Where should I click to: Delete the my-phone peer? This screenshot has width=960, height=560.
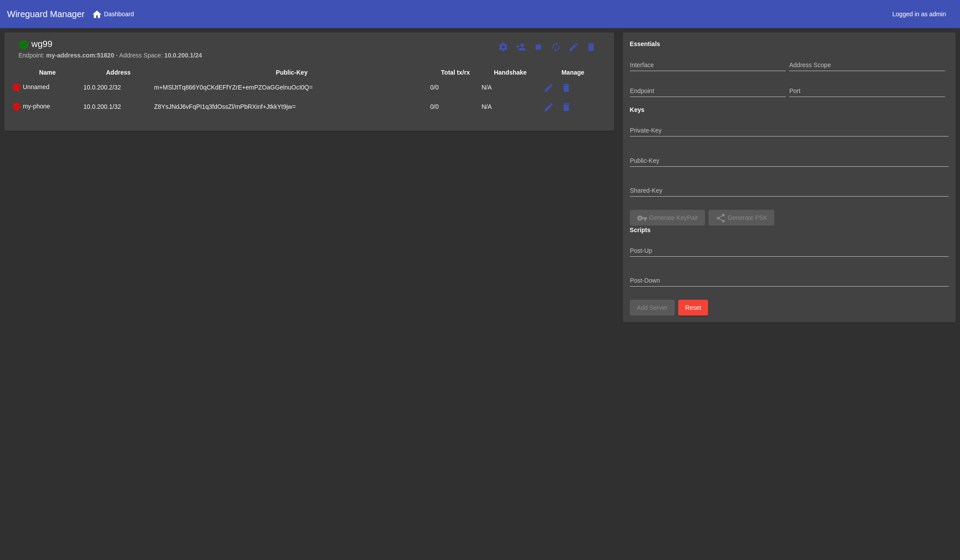click(566, 107)
